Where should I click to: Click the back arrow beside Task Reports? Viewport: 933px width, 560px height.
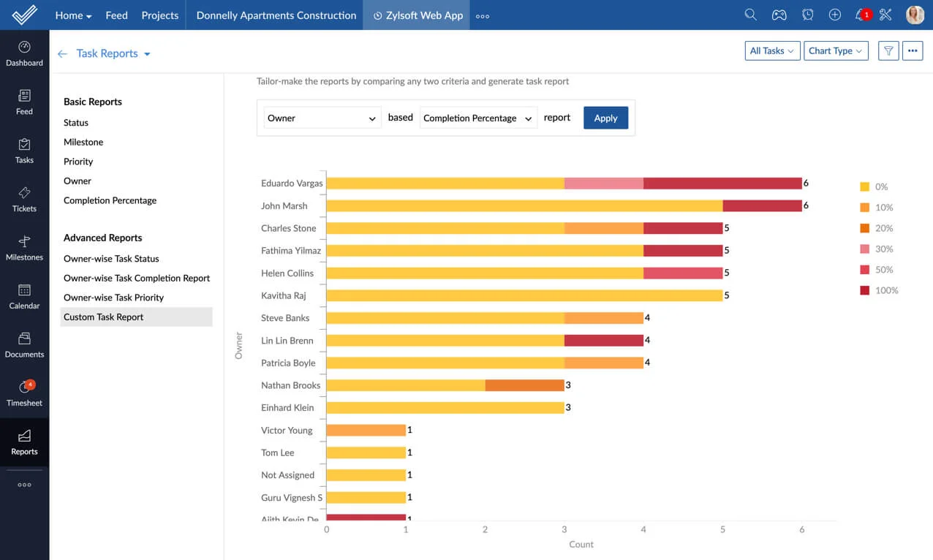[x=62, y=53]
